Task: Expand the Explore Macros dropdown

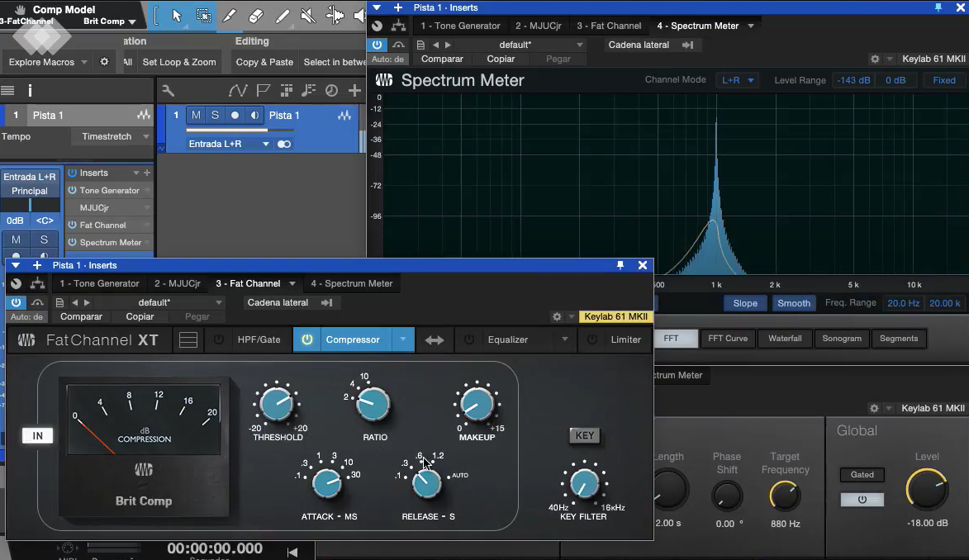Action: click(x=84, y=62)
